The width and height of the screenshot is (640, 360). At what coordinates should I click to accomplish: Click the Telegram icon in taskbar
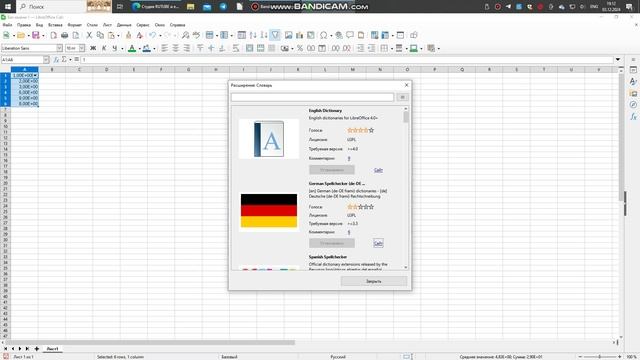(223, 7)
